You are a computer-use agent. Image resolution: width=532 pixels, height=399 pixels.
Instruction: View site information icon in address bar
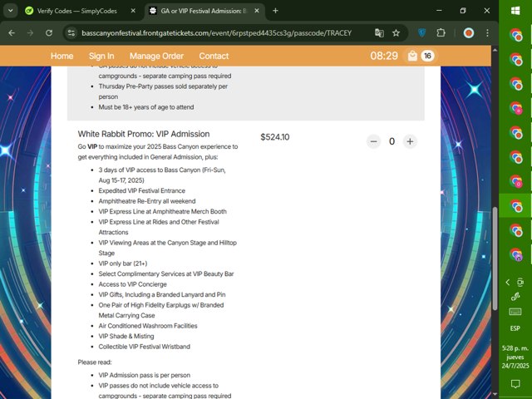[x=71, y=33]
